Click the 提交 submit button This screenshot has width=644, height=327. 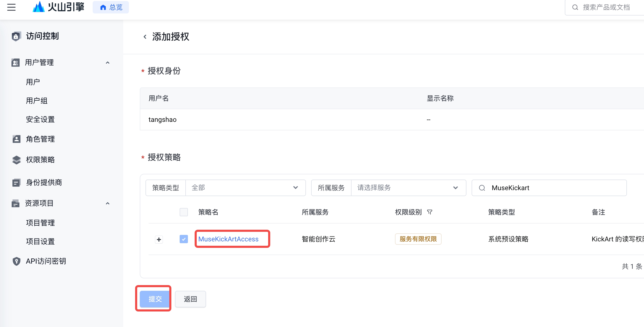tap(155, 299)
